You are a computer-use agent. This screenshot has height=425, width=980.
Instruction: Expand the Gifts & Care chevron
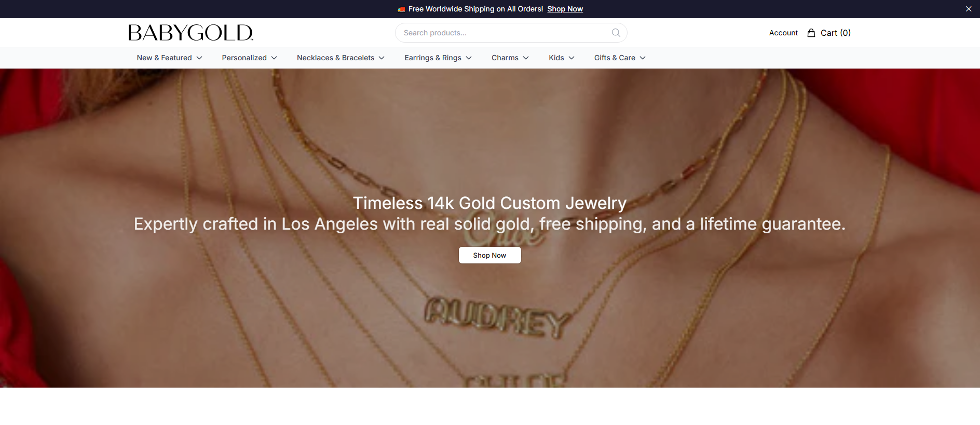click(643, 58)
